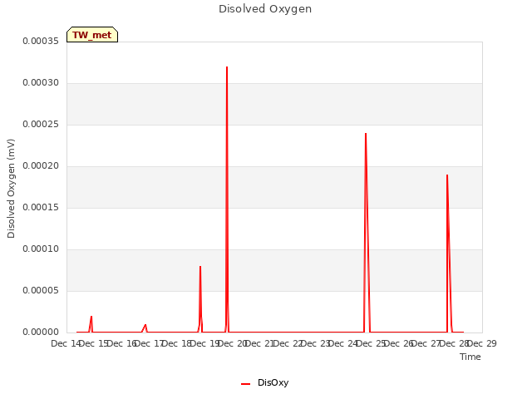Click the spike peak near Dec 19

(200, 267)
